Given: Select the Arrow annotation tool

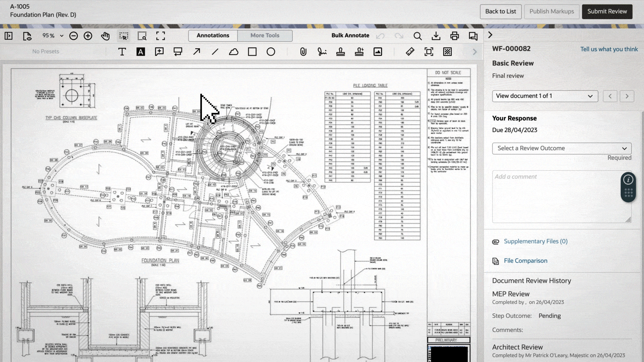Looking at the screenshot, I should pyautogui.click(x=197, y=52).
